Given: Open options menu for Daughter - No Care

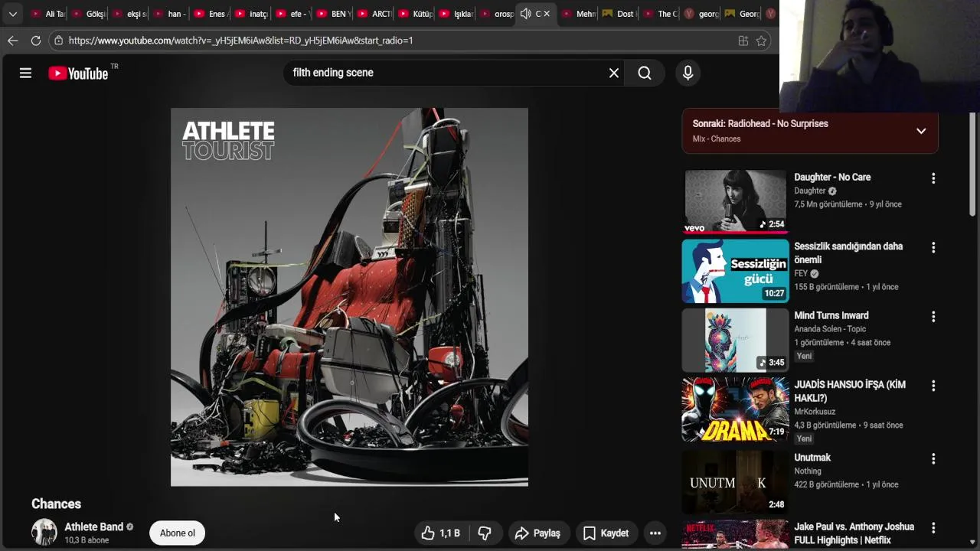Looking at the screenshot, I should point(933,178).
